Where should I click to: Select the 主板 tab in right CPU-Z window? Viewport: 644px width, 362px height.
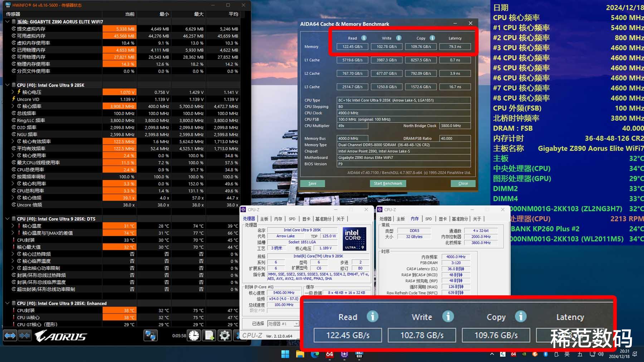click(401, 219)
